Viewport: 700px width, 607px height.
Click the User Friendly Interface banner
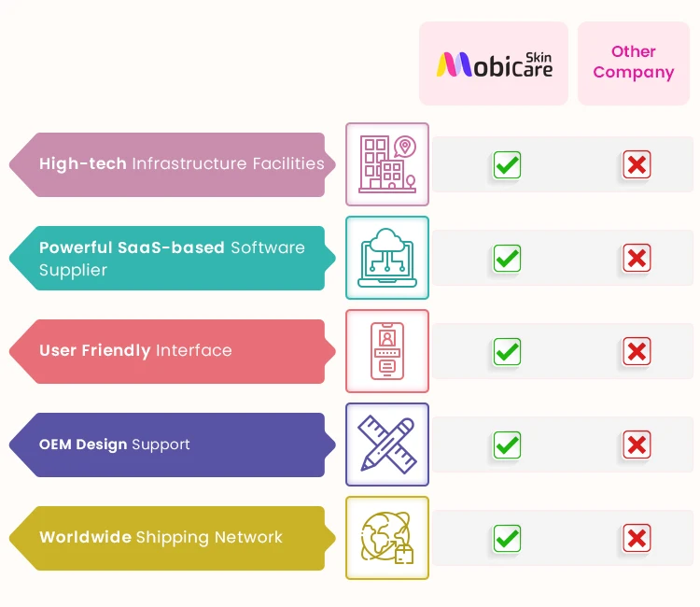[173, 351]
